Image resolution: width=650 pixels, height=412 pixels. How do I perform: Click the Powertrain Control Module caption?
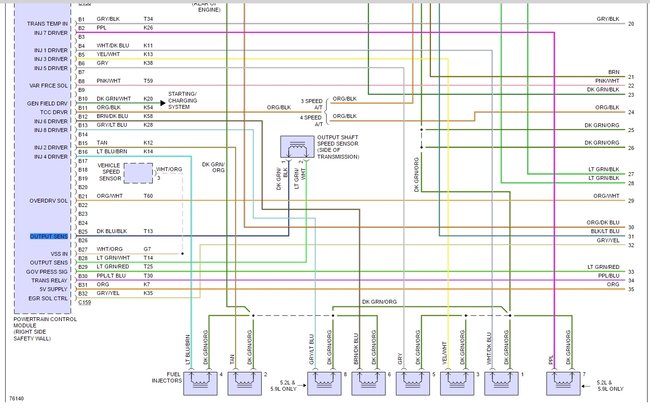pos(45,329)
